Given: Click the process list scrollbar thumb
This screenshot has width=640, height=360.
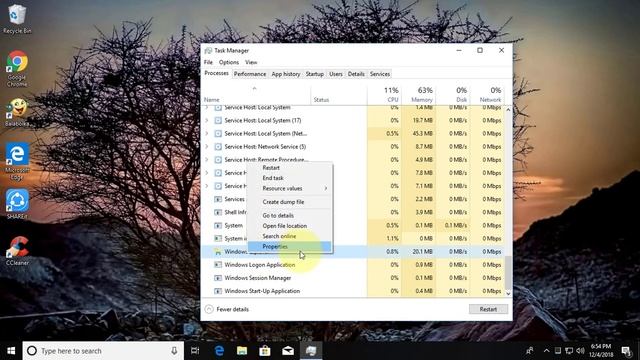Looking at the screenshot, I should pyautogui.click(x=508, y=272).
